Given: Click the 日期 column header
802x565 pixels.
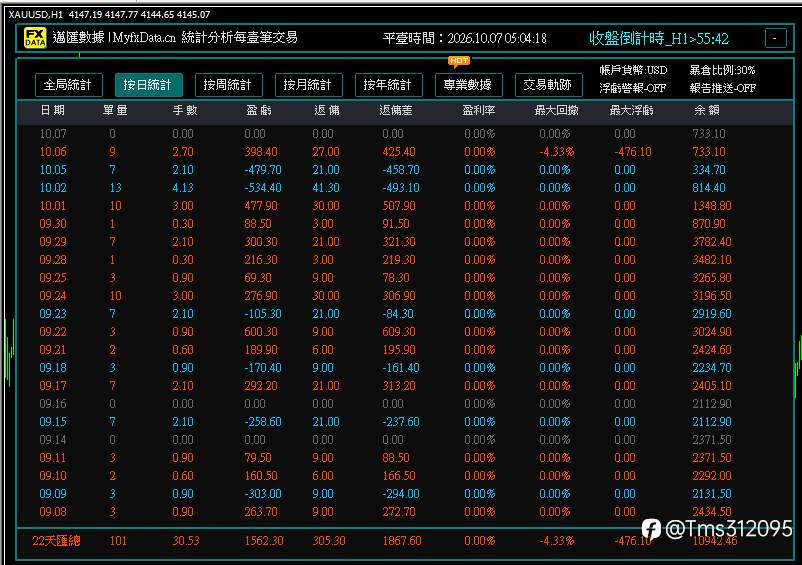Looking at the screenshot, I should [53, 110].
